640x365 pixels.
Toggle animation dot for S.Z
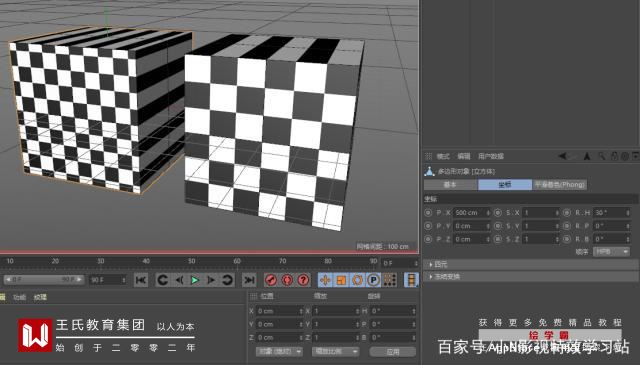[498, 239]
